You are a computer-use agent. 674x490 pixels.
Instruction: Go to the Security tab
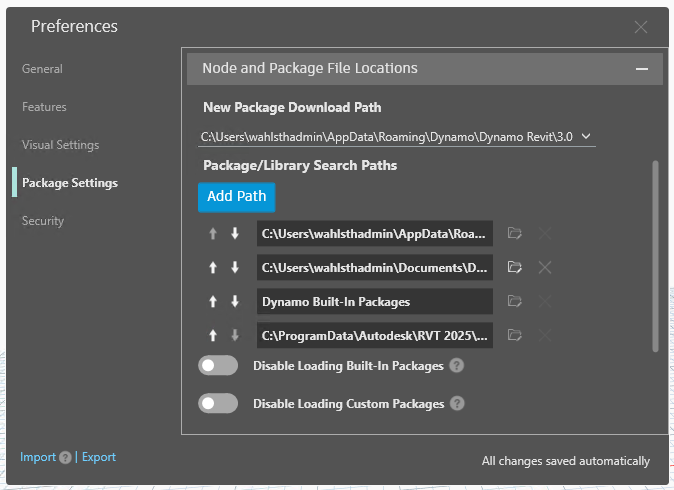[43, 221]
